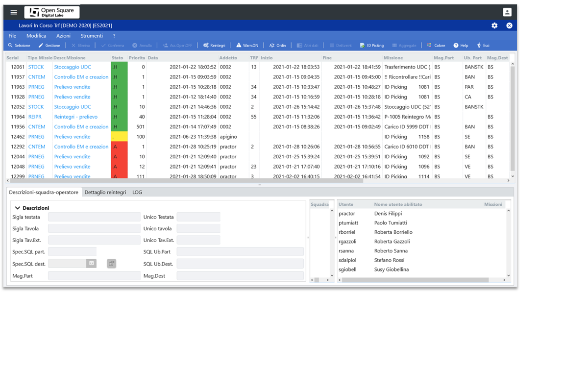Open Controllo EM link for serial 12292
Image resolution: width=588 pixels, height=392 pixels.
tap(81, 147)
